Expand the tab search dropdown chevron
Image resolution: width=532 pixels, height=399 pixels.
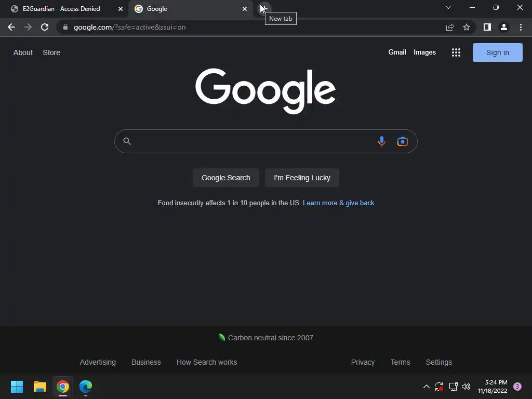[x=448, y=7]
